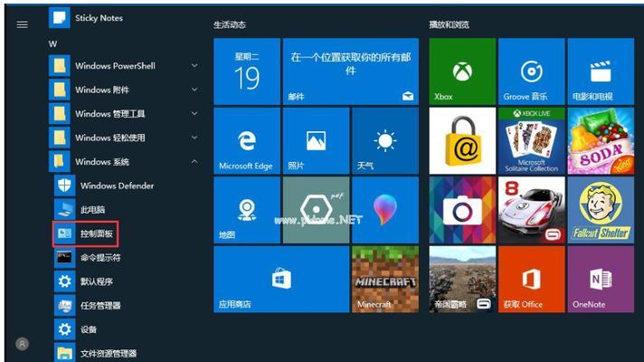Launch the Fallout Shelter tile

tap(601, 210)
